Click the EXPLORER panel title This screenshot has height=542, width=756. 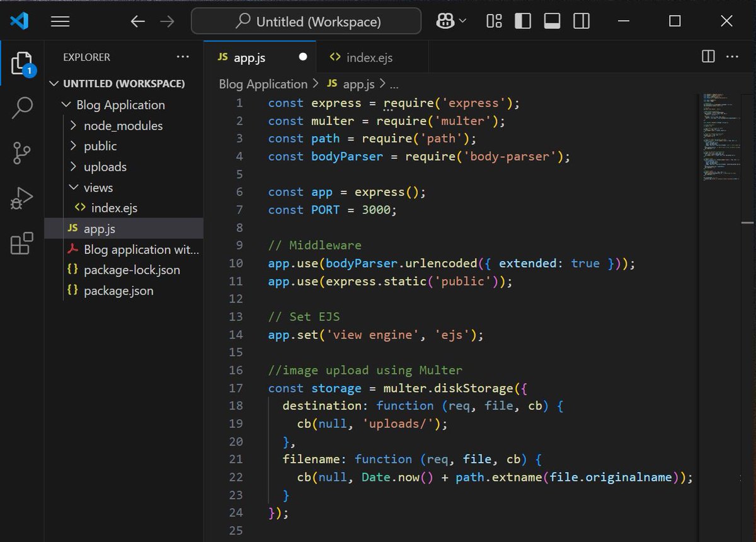pyautogui.click(x=86, y=57)
